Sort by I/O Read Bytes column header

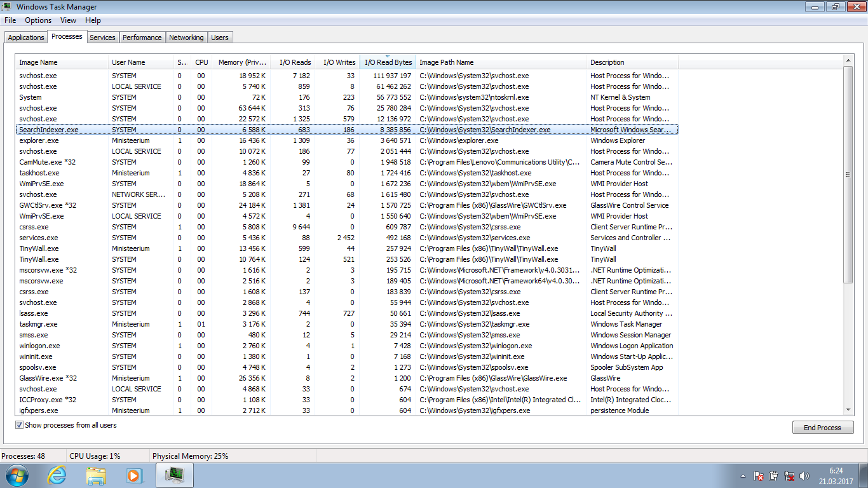click(x=388, y=62)
